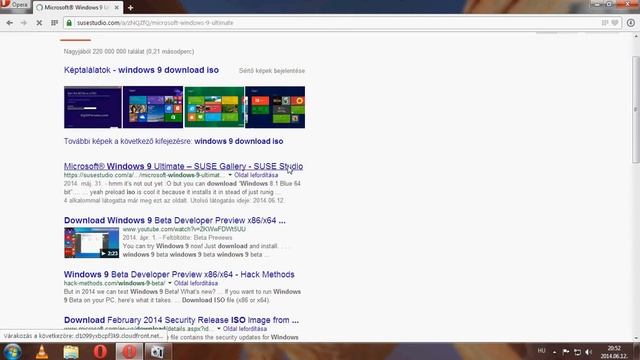Open the Windows Start menu orb
The height and width of the screenshot is (360, 640).
click(x=12, y=351)
